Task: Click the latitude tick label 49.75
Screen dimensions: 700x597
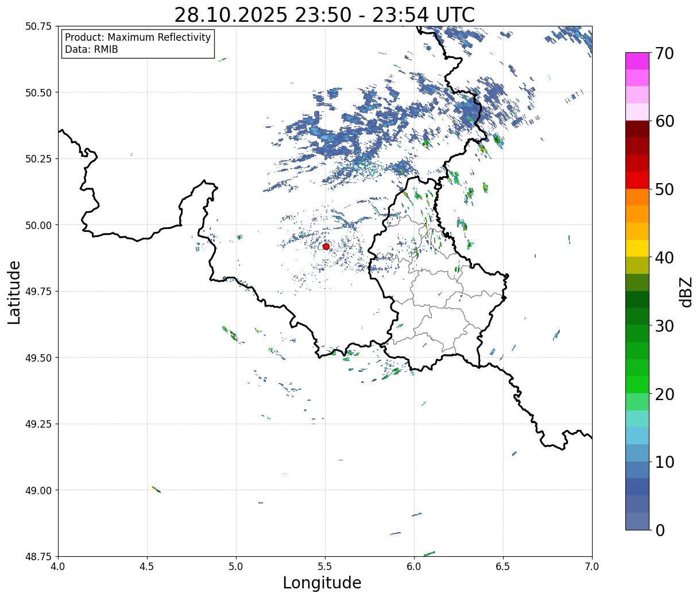Action: pyautogui.click(x=38, y=292)
